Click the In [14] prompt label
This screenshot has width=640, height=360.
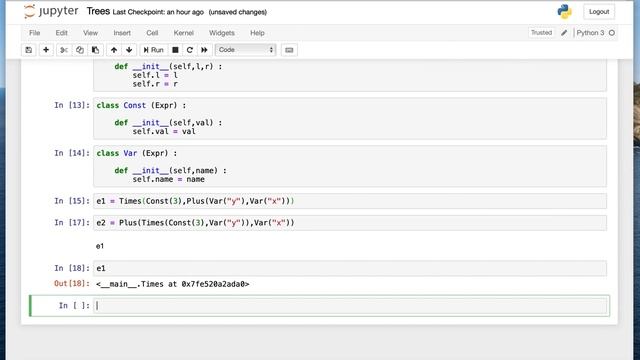(72, 153)
